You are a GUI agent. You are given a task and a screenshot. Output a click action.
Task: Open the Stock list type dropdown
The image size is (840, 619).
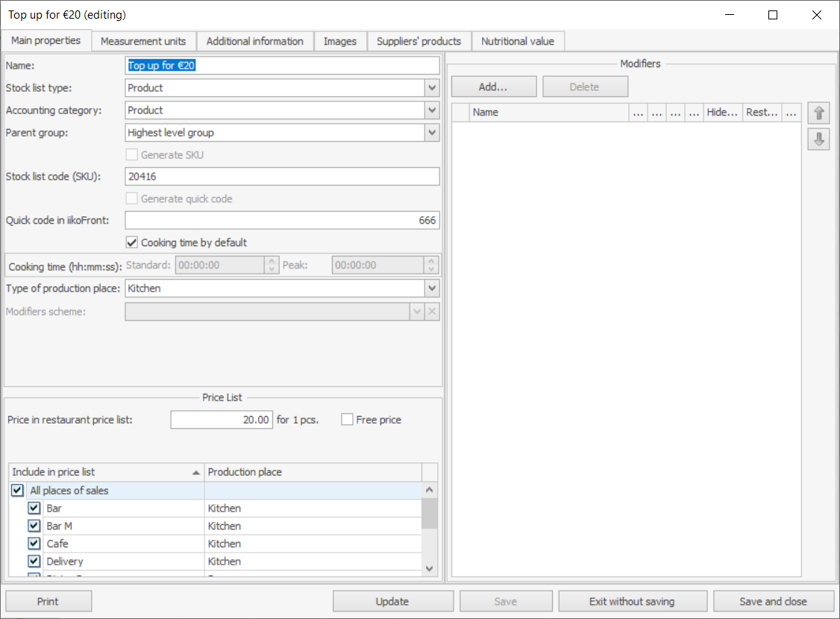tap(432, 88)
